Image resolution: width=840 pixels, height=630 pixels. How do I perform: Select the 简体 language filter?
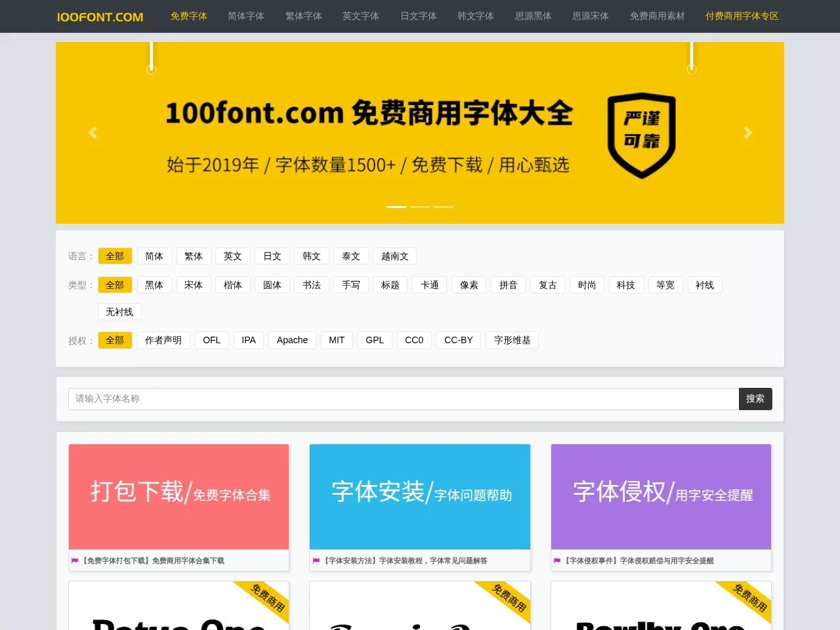tap(154, 256)
